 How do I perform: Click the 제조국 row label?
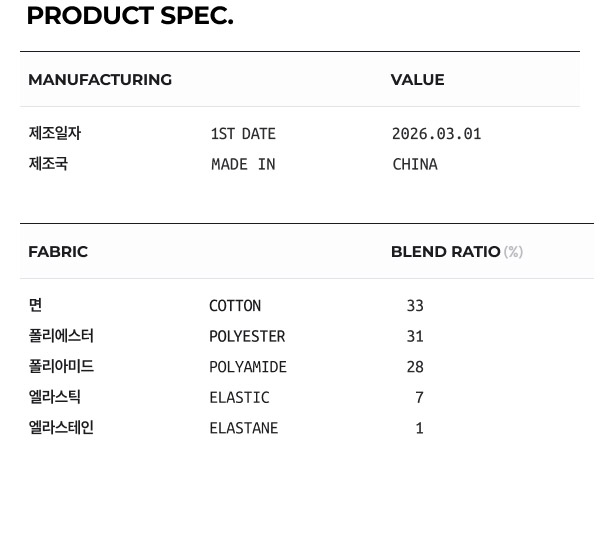48,164
